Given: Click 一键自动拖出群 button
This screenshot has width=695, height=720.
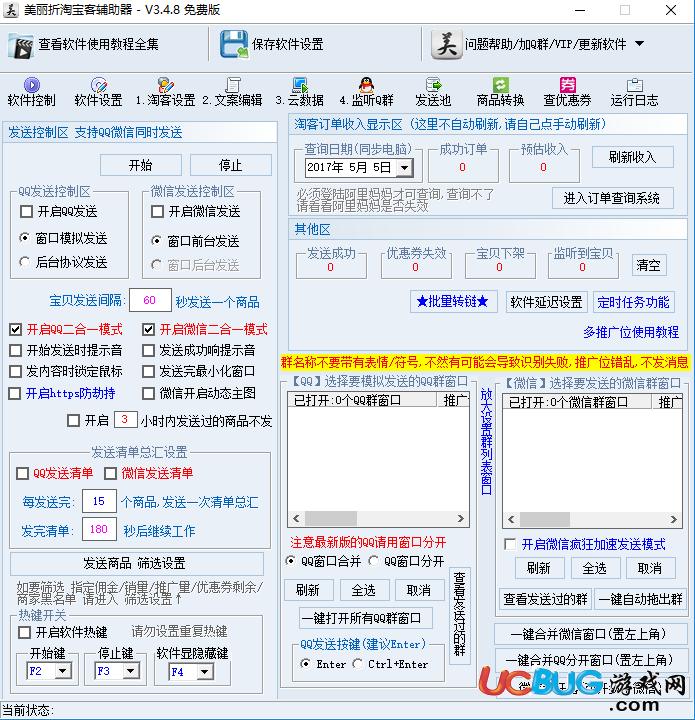Looking at the screenshot, I should click(641, 599).
